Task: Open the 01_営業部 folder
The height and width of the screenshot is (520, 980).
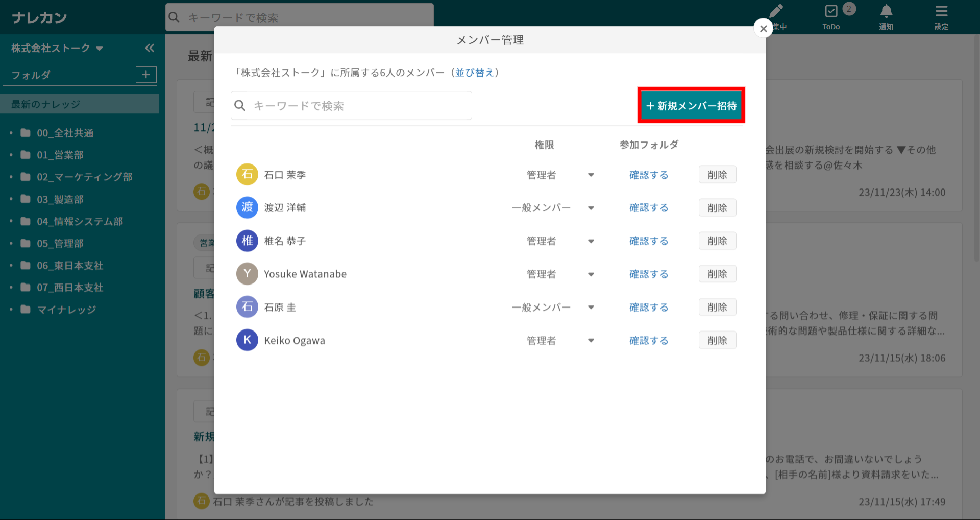Action: 60,155
